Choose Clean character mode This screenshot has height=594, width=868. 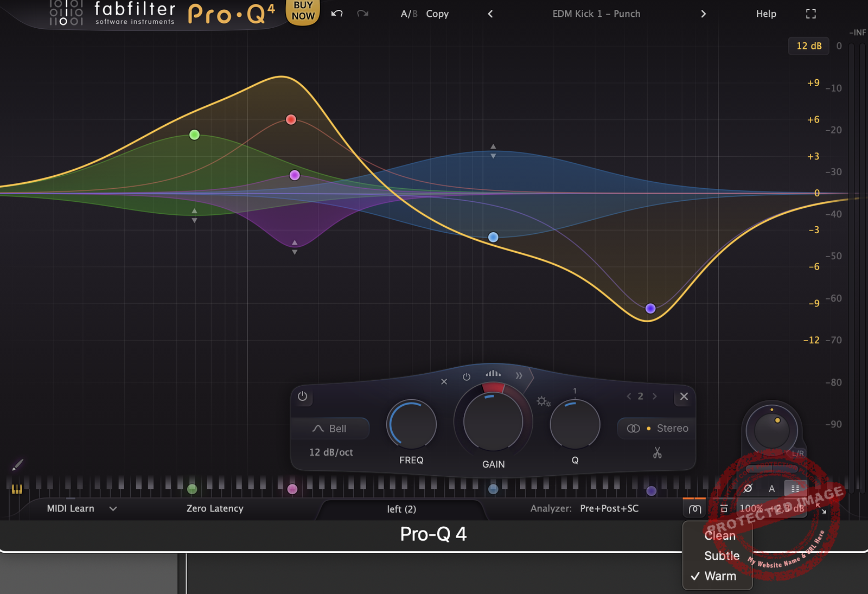point(719,535)
